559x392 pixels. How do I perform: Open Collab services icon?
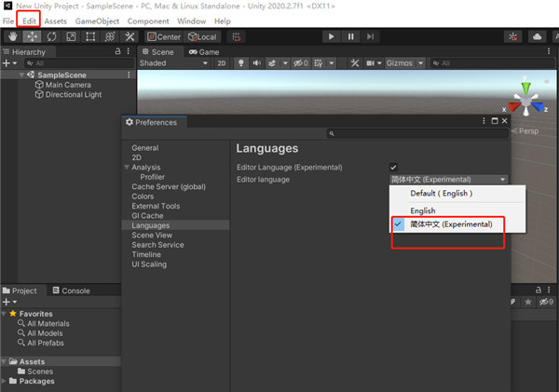click(513, 36)
